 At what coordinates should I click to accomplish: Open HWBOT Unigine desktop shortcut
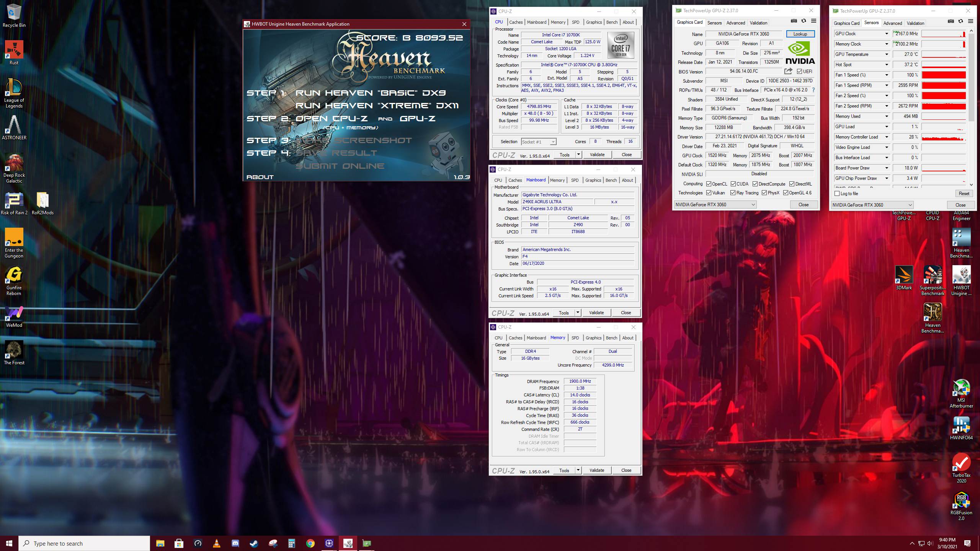tap(961, 280)
